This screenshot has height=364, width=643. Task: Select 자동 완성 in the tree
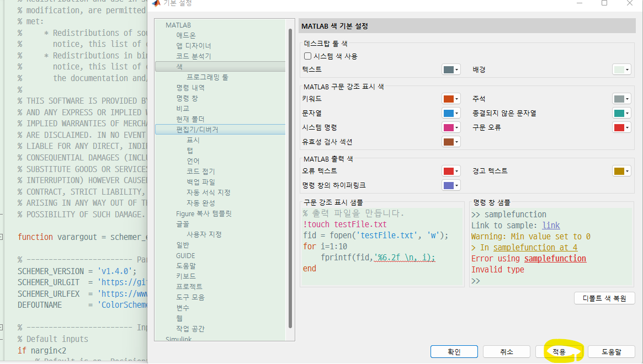click(201, 203)
